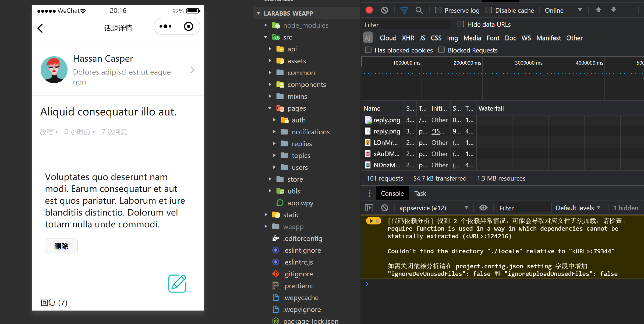Image resolution: width=644 pixels, height=324 pixels.
Task: Click the red record network log button
Action: click(x=369, y=10)
